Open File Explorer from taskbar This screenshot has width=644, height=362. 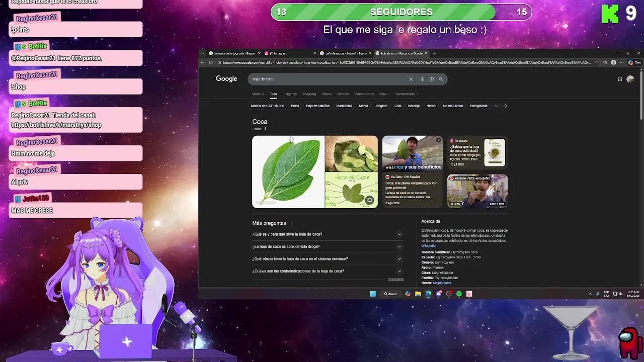[418, 294]
